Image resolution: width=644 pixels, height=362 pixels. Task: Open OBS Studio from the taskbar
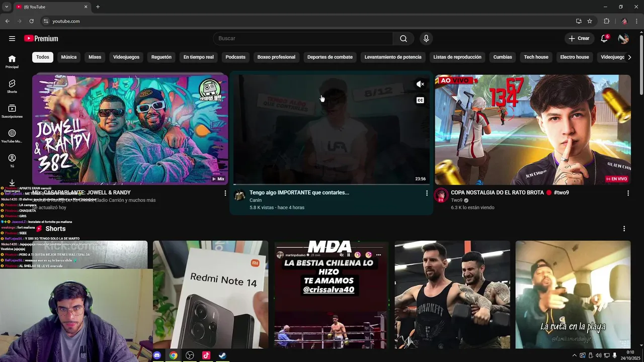tap(190, 355)
